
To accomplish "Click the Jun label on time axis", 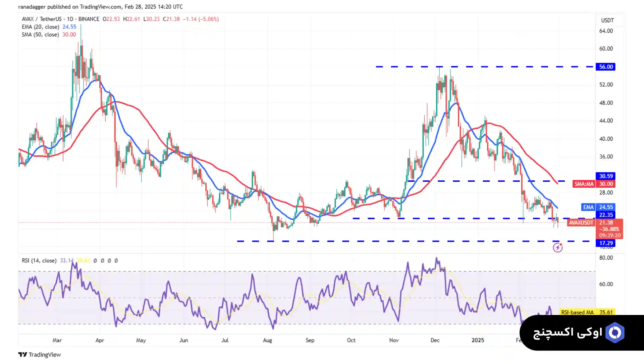I will pos(183,340).
